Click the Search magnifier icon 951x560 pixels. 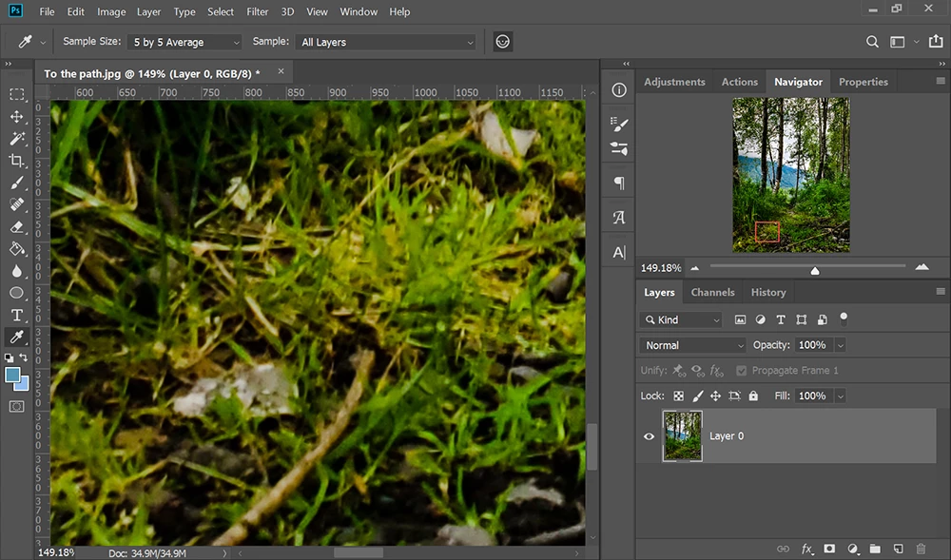(x=872, y=42)
